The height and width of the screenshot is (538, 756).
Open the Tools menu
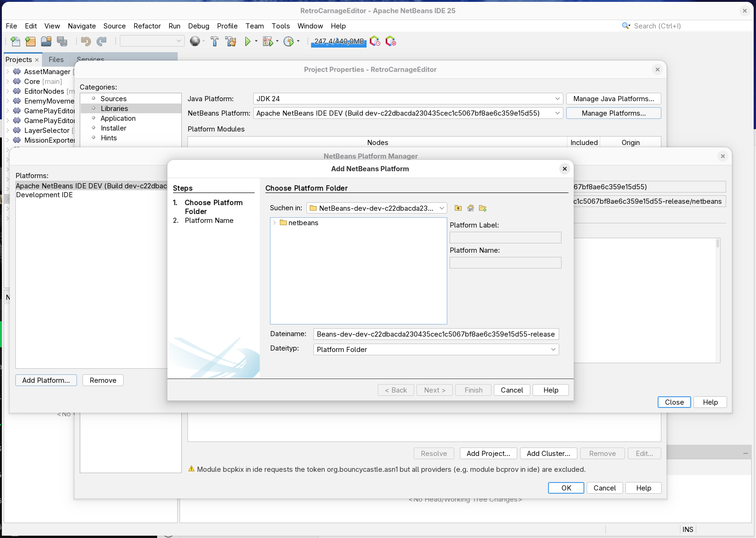280,26
